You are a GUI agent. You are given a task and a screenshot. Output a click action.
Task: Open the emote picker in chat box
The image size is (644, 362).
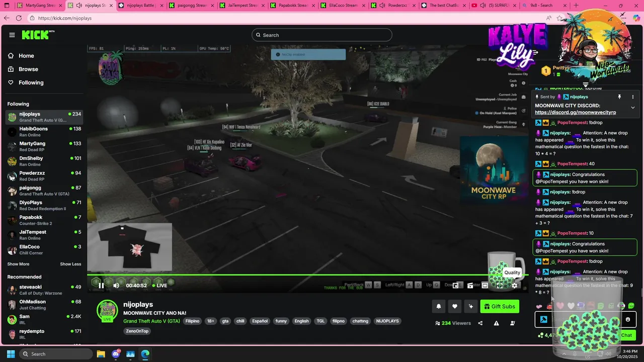pos(627,319)
